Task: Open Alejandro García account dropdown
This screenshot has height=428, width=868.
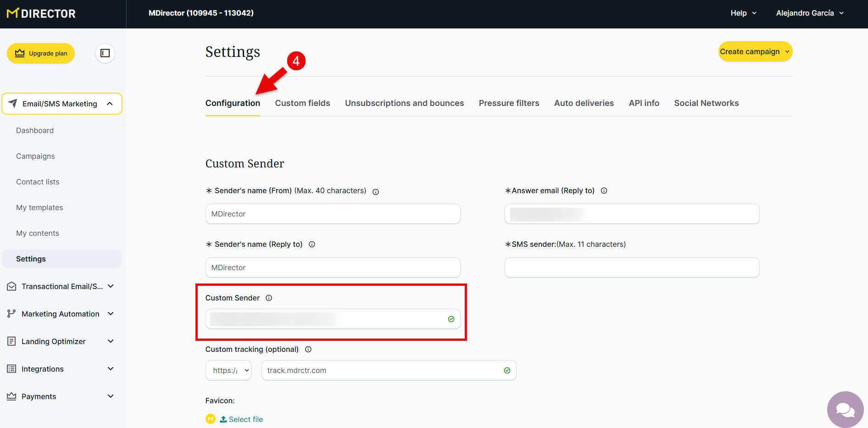Action: [810, 13]
